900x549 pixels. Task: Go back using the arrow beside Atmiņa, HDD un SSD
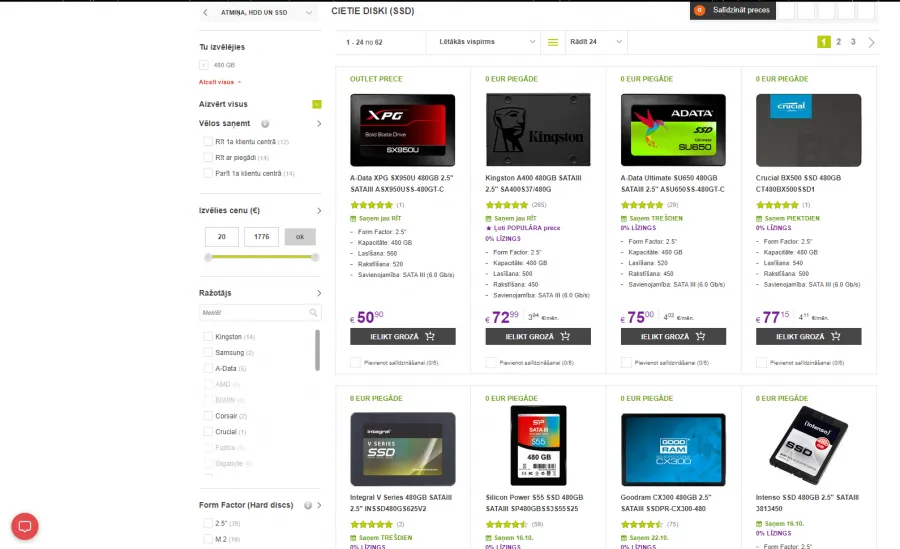click(x=205, y=12)
